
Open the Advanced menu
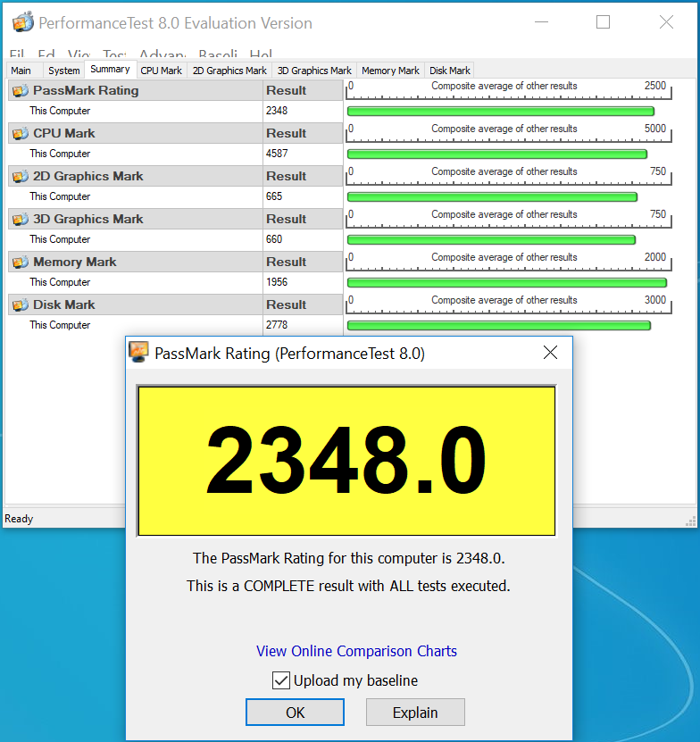coord(162,53)
